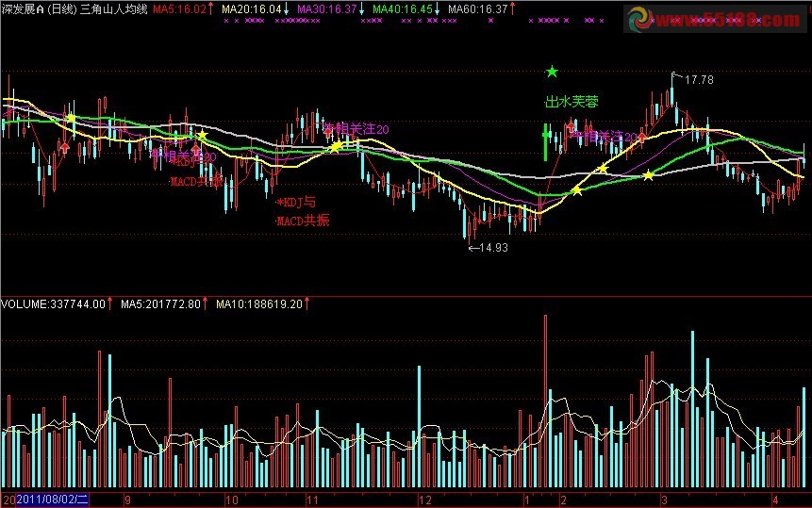Click month 4 on the date axis

point(775,500)
